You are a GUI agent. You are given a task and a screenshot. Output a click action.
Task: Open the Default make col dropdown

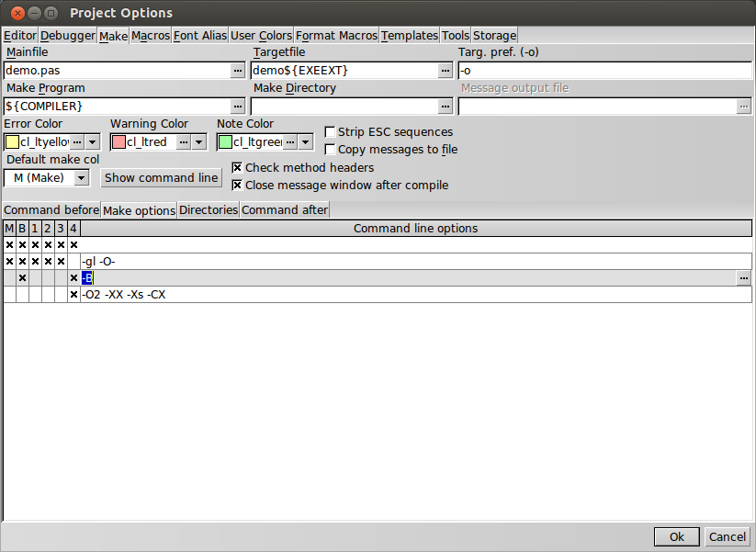pos(81,177)
